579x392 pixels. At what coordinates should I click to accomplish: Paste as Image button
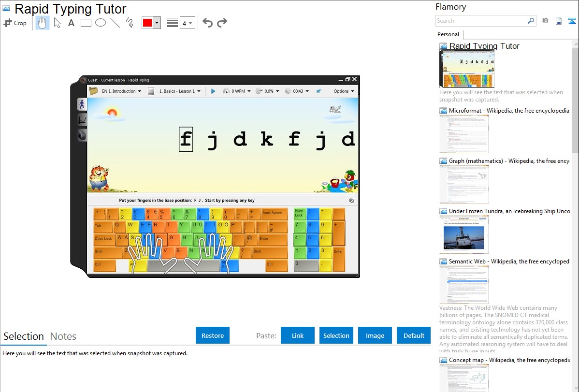click(375, 335)
